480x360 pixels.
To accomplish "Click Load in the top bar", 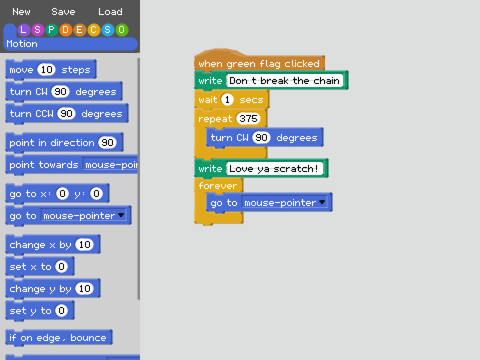I will pos(110,12).
